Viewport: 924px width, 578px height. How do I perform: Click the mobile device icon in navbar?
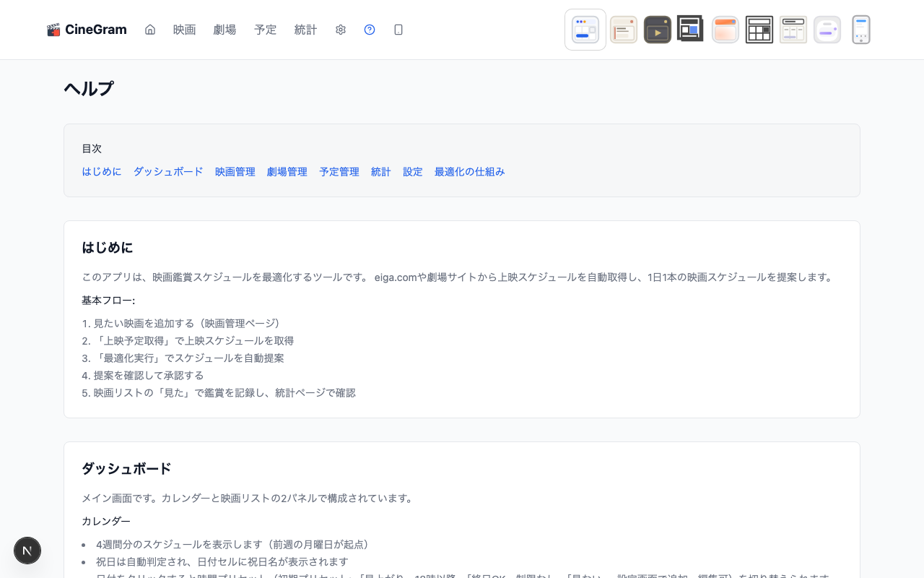(x=398, y=30)
